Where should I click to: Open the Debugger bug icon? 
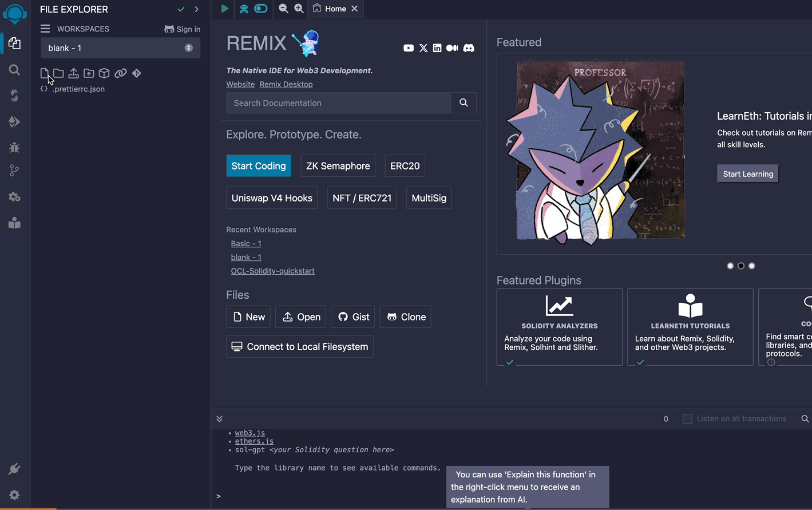click(x=14, y=148)
